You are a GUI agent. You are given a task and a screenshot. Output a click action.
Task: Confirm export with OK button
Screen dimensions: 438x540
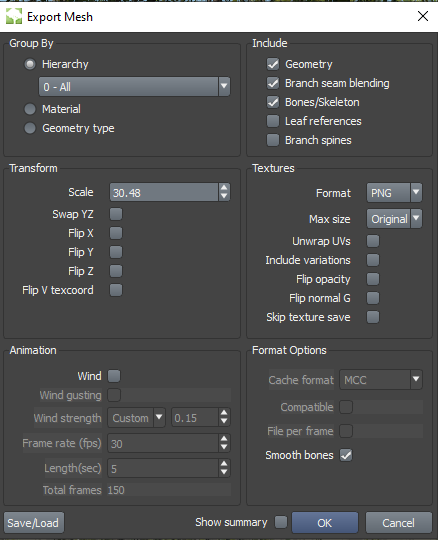tap(325, 523)
